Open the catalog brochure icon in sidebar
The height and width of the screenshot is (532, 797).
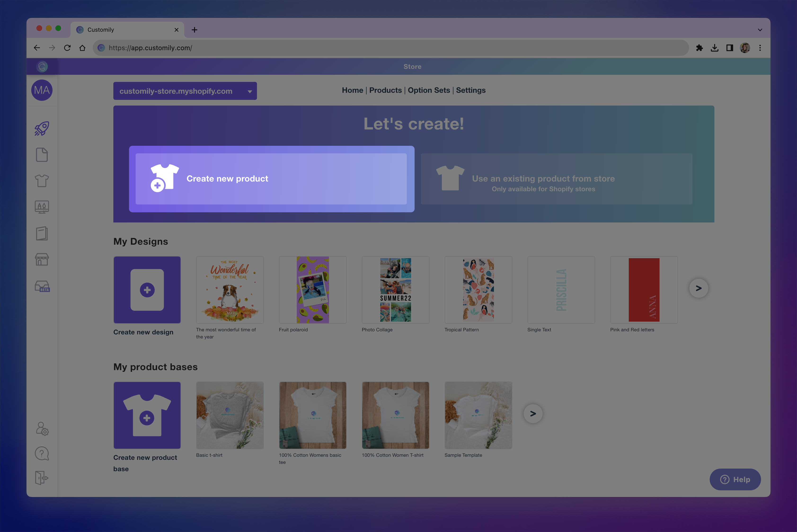click(x=41, y=233)
